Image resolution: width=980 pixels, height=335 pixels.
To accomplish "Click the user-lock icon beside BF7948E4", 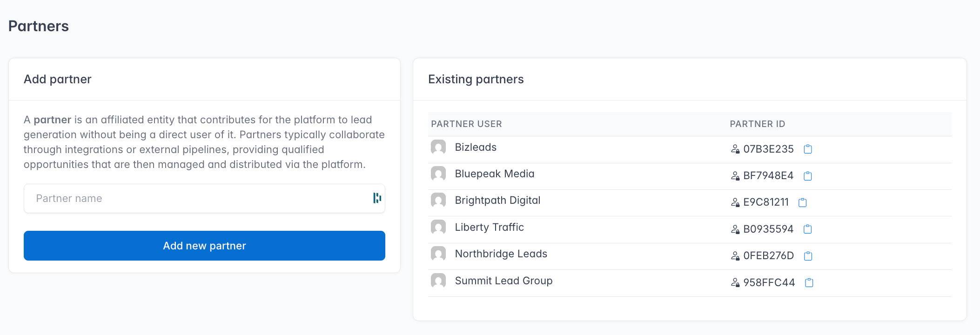I will (x=735, y=176).
